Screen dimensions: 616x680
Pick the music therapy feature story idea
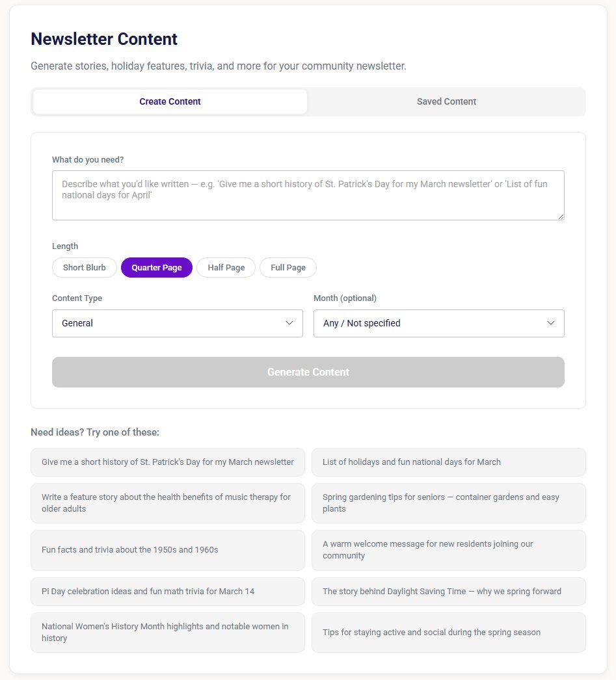pos(167,503)
